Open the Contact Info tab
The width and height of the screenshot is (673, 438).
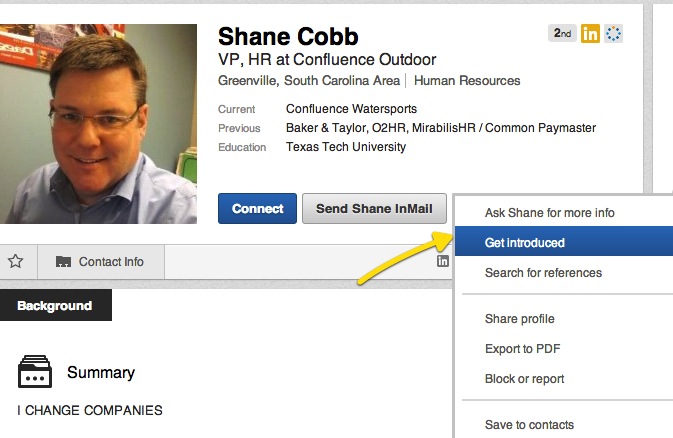(101, 262)
